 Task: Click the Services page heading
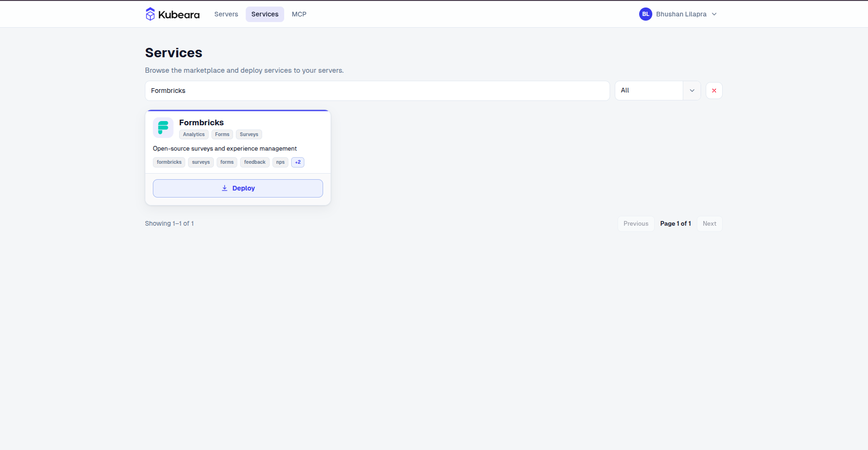174,53
